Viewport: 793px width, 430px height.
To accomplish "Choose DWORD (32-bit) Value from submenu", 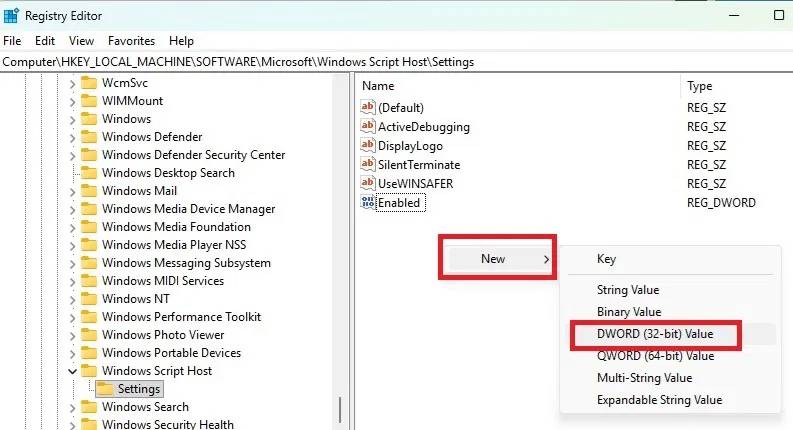I will pos(655,335).
